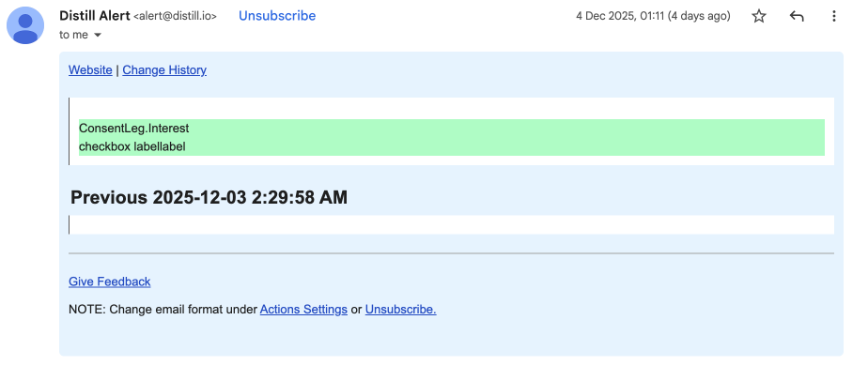Open the Change History link
Screen dimensions: 868x381
164,70
